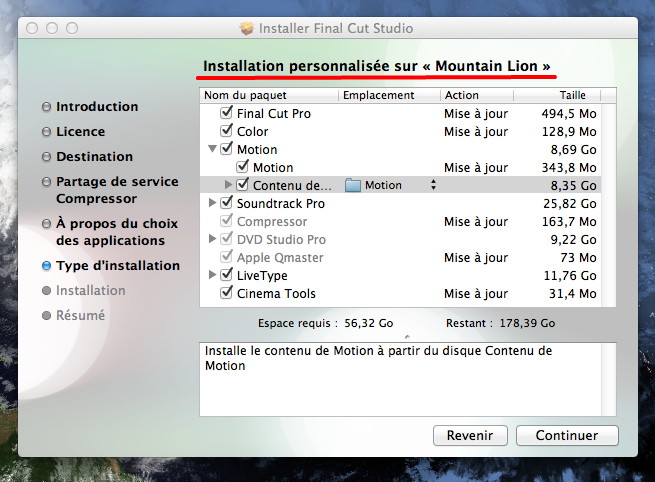The width and height of the screenshot is (655, 482).
Task: Select the LiveType row label
Action: click(262, 275)
